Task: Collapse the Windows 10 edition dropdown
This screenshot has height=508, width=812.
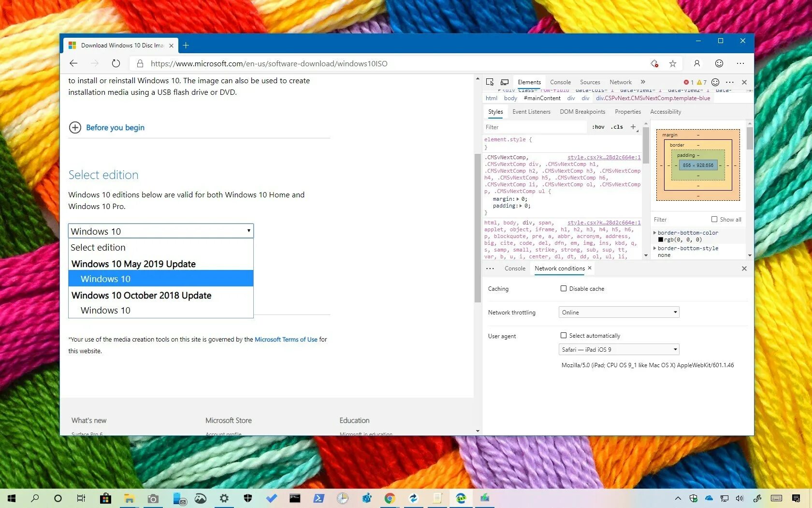Action: [x=161, y=231]
